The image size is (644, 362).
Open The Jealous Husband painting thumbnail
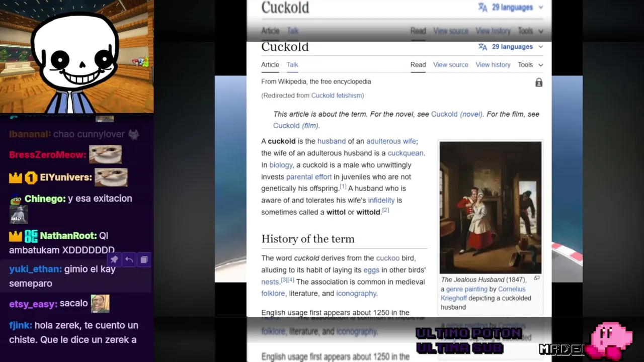[491, 207]
